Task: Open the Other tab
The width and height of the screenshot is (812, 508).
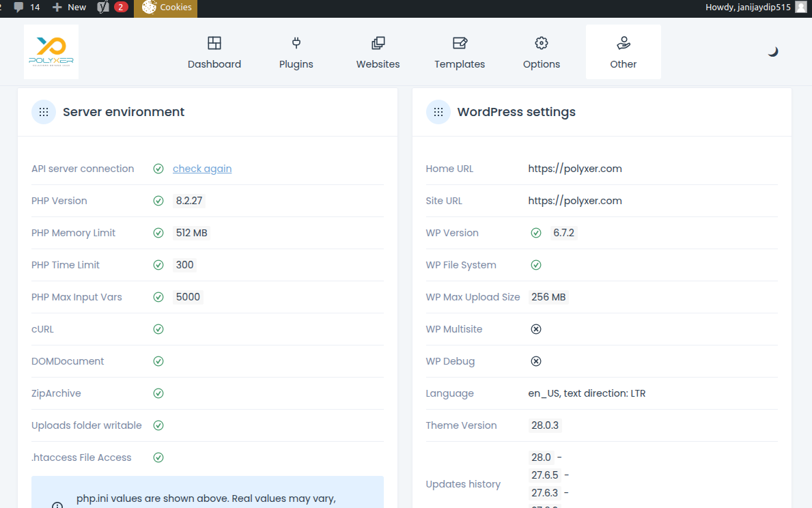Action: pos(624,53)
